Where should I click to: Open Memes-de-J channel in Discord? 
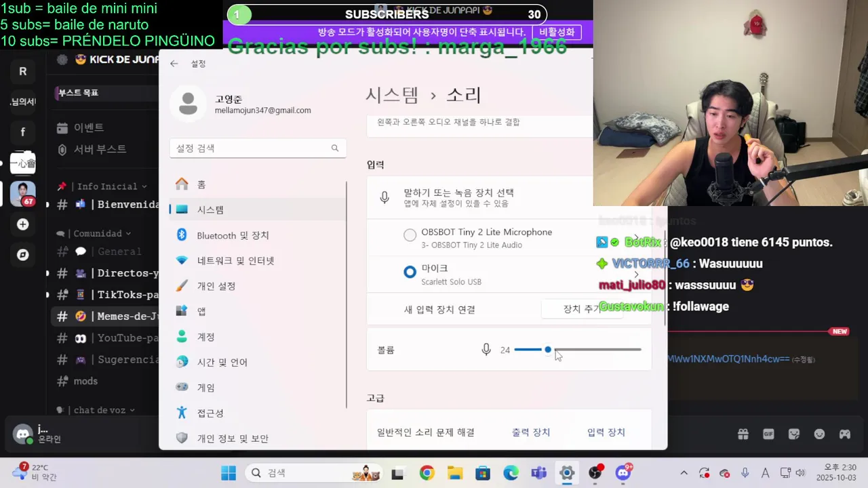point(106,317)
